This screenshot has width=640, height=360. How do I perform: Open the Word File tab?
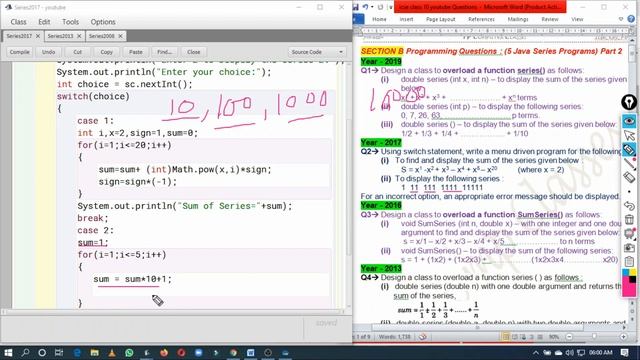coord(358,19)
